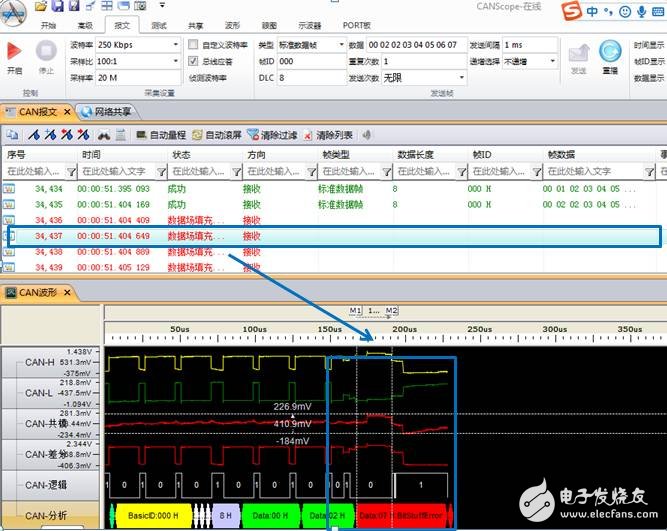The image size is (667, 531).
Task: Click the 侦测波特率 button
Action: [208, 78]
